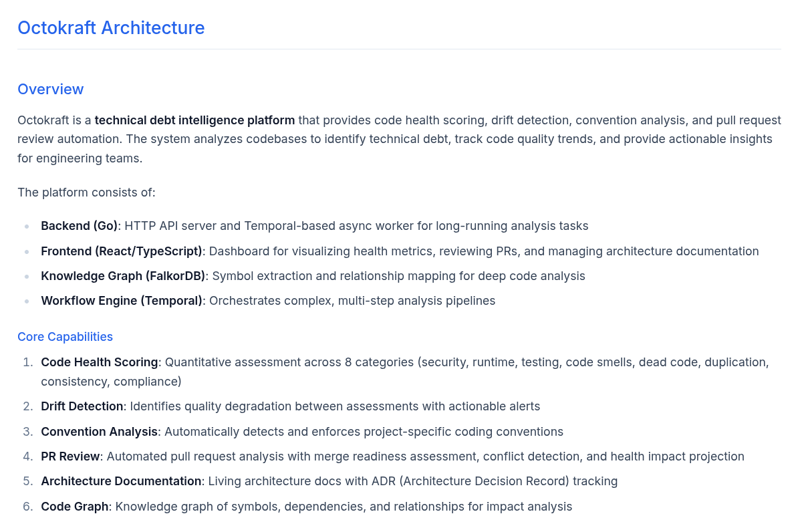Screen dimensions: 800x532
Task: Click the bolded technical debt intelligence platform phrase
Action: pyautogui.click(x=194, y=120)
